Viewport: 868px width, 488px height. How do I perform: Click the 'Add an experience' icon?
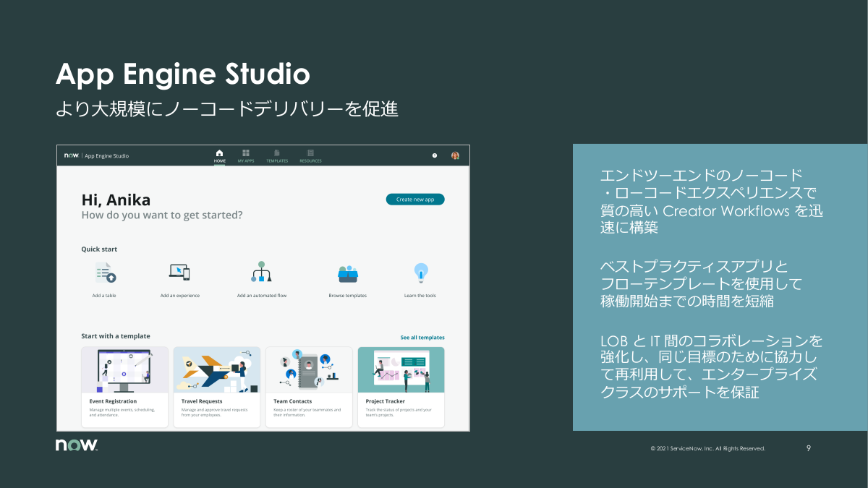coord(179,273)
